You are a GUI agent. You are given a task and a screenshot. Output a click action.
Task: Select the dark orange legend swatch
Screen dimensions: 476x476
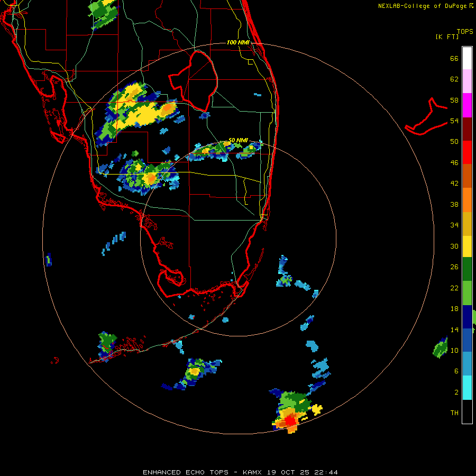pos(467,176)
